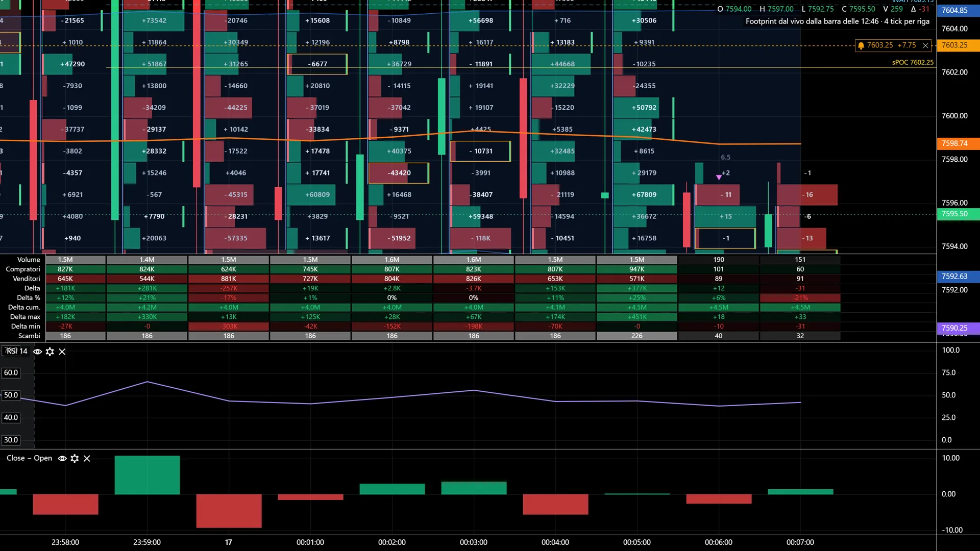Image resolution: width=980 pixels, height=551 pixels.
Task: Click the highlighted -10731 footprint cell
Action: point(480,152)
